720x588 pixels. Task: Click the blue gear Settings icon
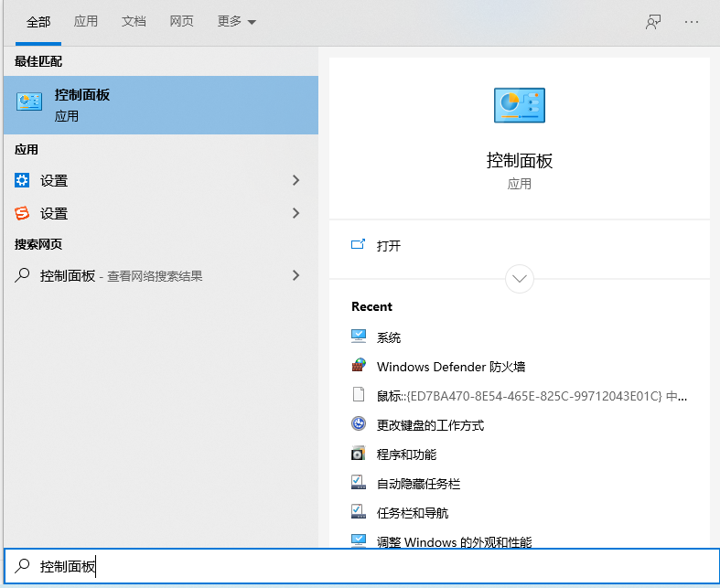tap(23, 181)
